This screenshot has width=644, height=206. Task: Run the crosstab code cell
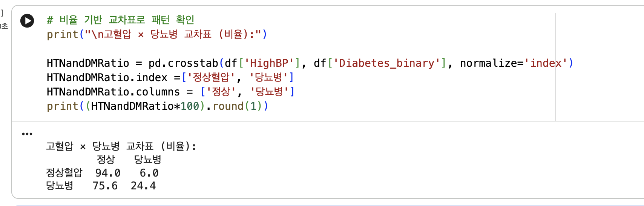(x=27, y=20)
